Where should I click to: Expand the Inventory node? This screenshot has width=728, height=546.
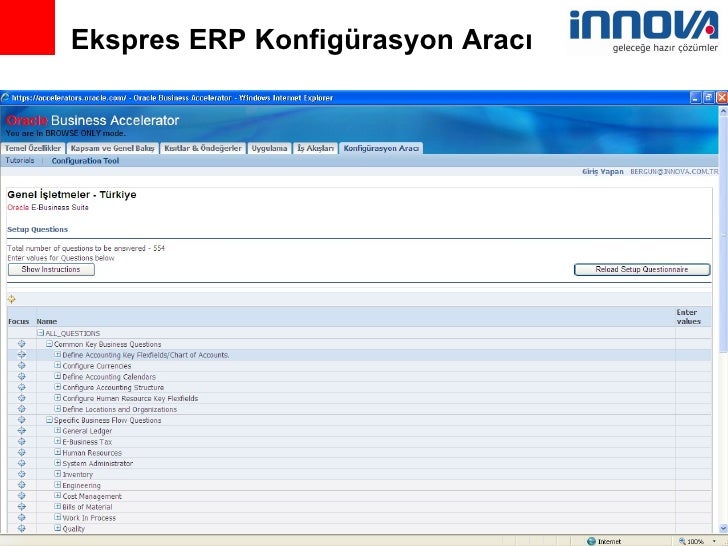(x=58, y=474)
